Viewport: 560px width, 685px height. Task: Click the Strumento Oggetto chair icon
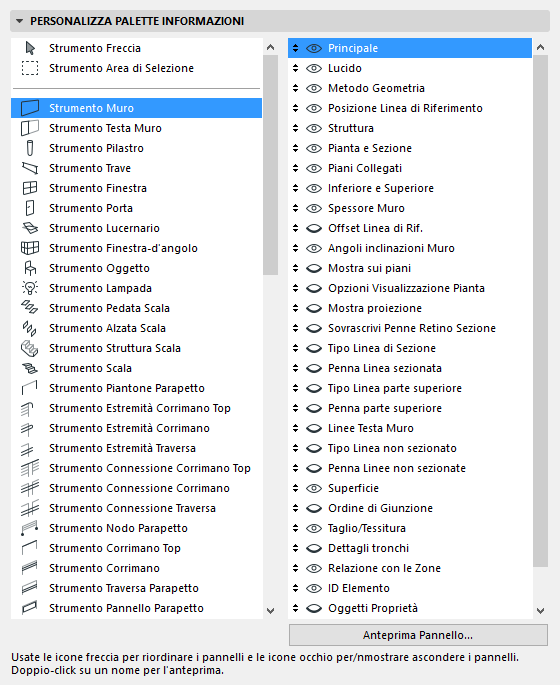(x=30, y=268)
